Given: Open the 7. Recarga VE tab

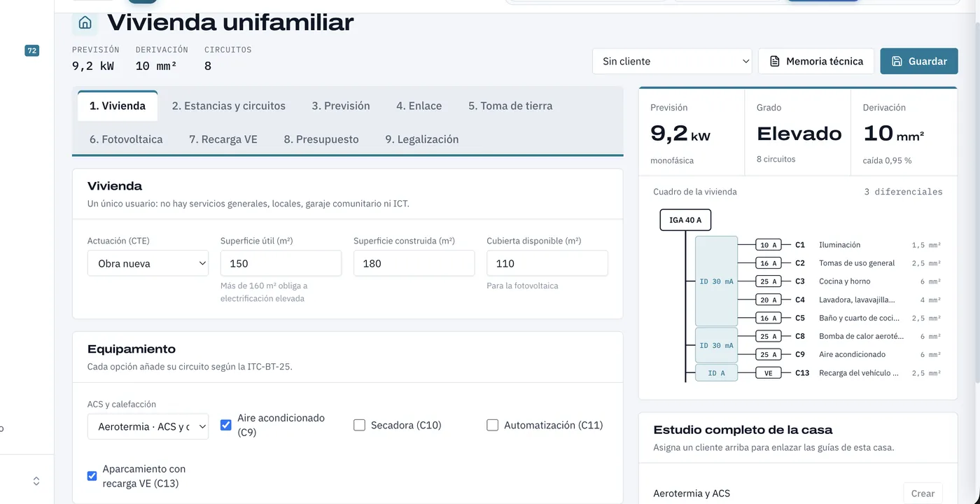Looking at the screenshot, I should coord(223,139).
